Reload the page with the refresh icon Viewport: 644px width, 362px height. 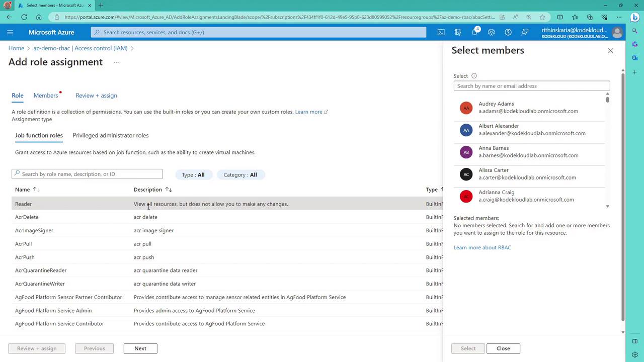[24, 17]
